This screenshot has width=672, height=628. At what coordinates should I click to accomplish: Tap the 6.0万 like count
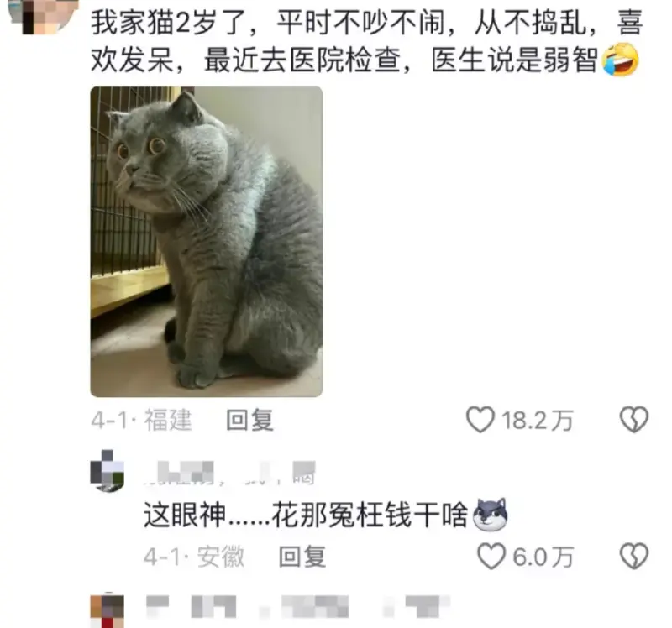coord(543,557)
